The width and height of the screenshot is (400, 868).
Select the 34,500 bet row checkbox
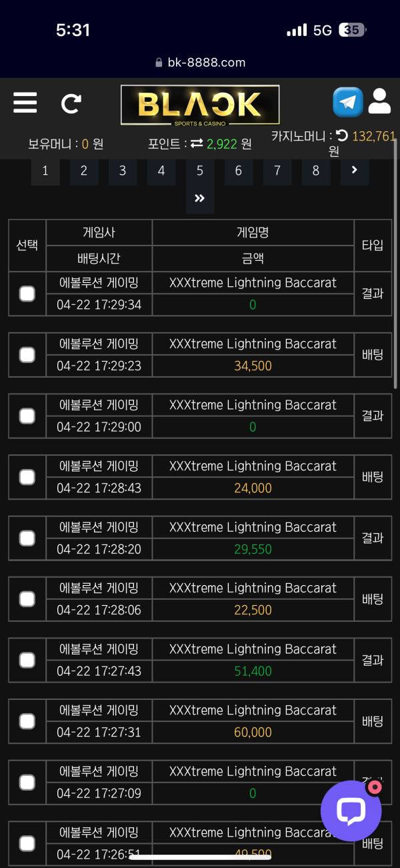click(x=27, y=355)
